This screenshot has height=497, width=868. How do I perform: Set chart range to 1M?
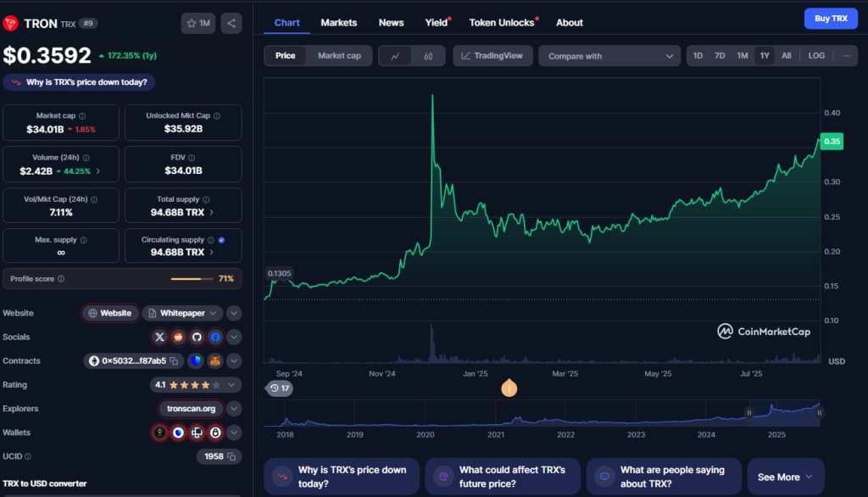click(743, 55)
